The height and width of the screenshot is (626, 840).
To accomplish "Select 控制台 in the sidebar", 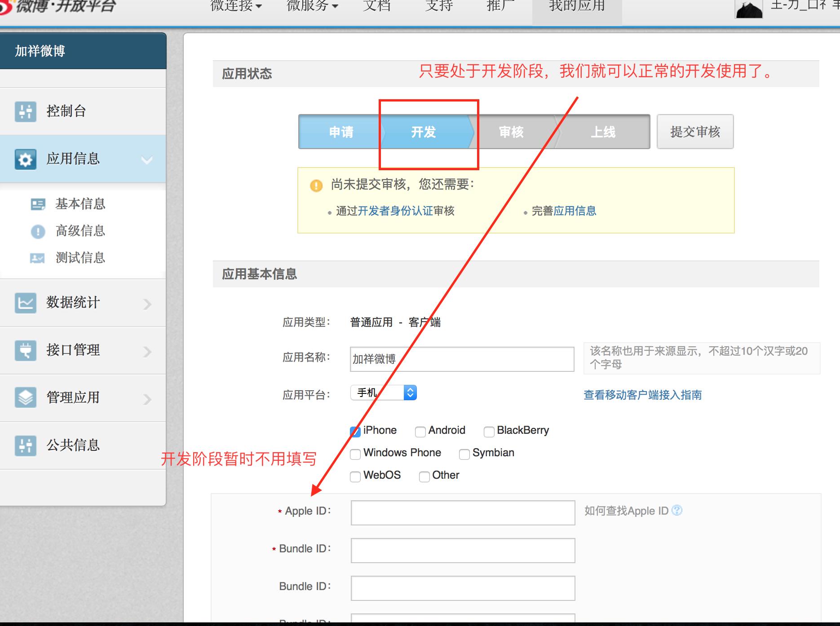I will [x=83, y=111].
